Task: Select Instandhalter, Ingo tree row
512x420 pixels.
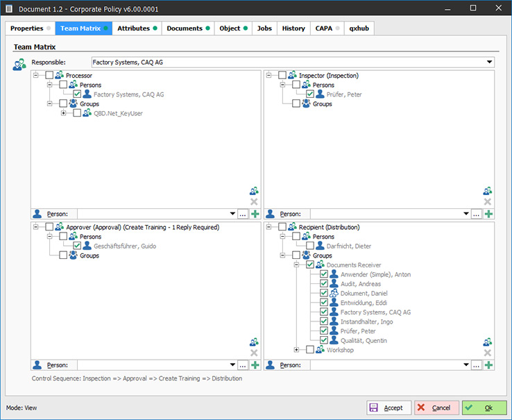Action: pyautogui.click(x=366, y=321)
